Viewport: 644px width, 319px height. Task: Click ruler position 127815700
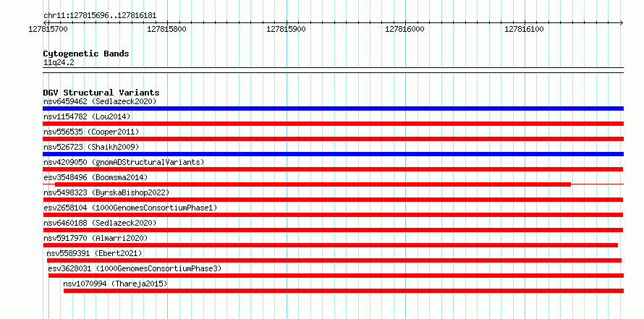(48, 29)
